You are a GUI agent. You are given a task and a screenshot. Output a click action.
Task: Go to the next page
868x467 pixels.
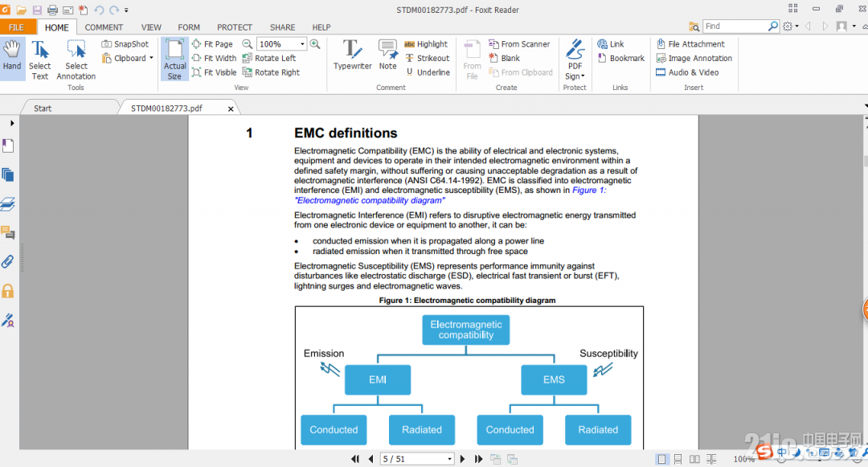[x=462, y=459]
